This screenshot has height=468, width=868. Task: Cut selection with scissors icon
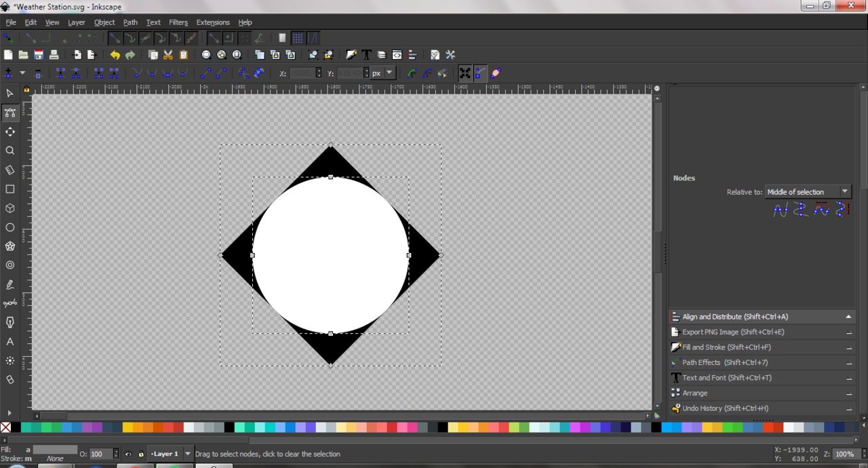pos(168,55)
